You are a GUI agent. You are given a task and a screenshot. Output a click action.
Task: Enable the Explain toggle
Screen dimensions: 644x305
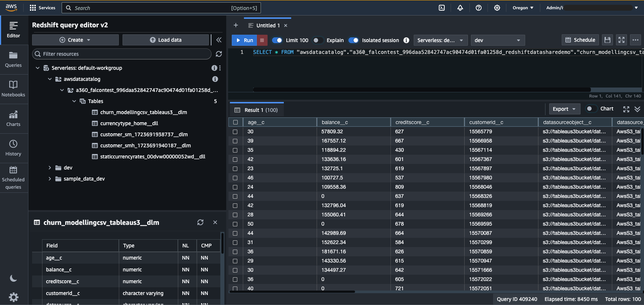[318, 40]
